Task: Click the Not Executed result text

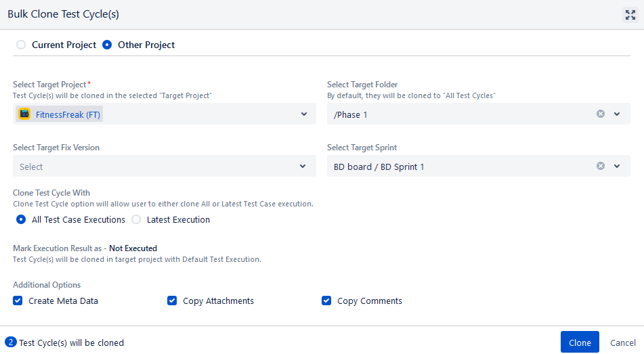Action: [133, 248]
